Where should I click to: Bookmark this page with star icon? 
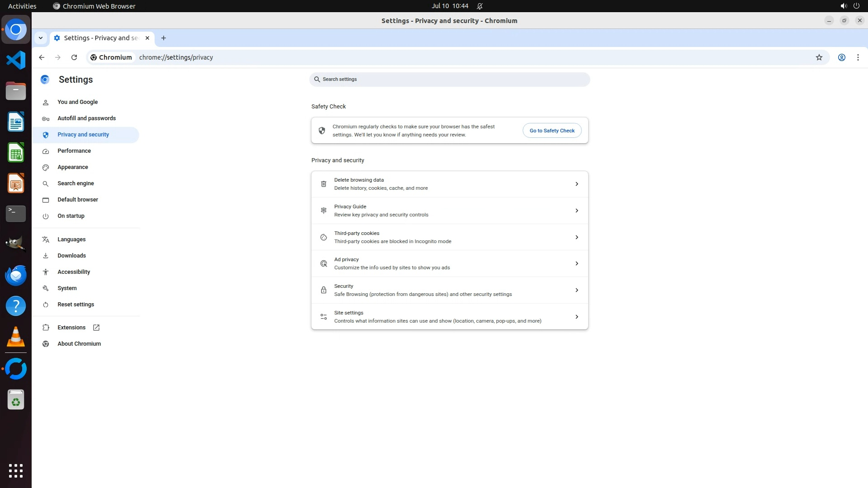(819, 57)
